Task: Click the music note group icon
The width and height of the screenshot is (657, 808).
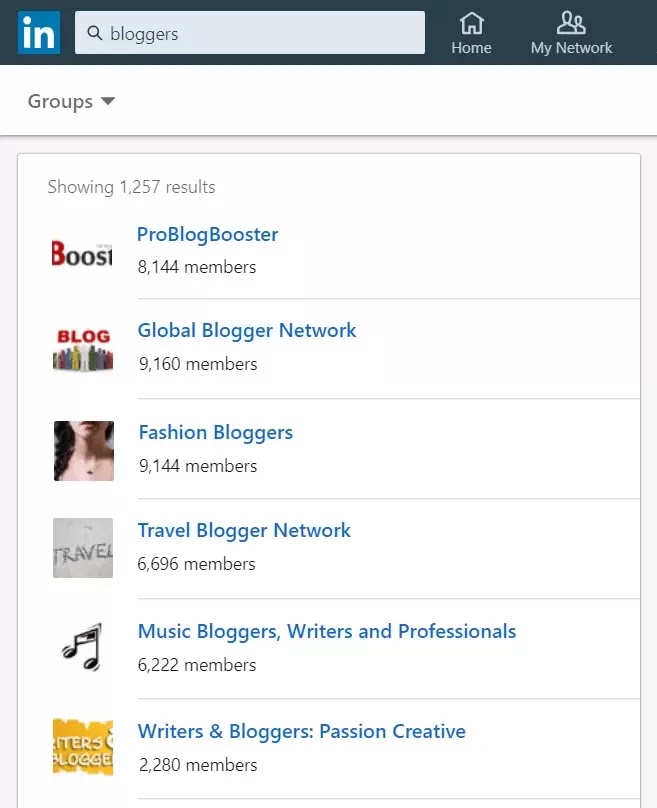Action: [x=82, y=649]
